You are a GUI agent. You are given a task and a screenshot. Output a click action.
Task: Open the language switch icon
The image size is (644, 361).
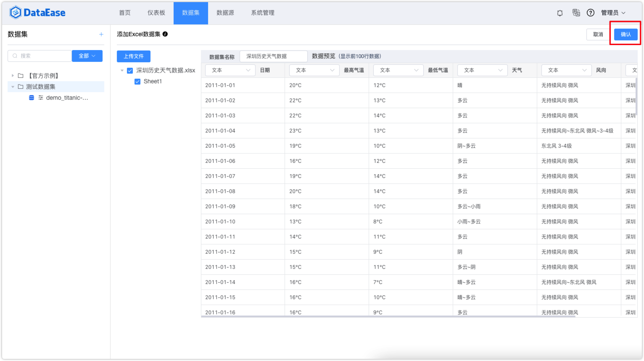[576, 12]
